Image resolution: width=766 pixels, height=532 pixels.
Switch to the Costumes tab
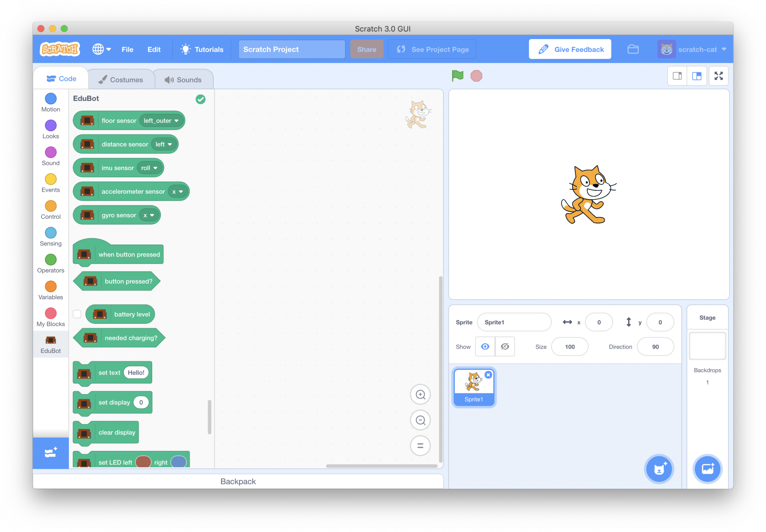click(121, 80)
